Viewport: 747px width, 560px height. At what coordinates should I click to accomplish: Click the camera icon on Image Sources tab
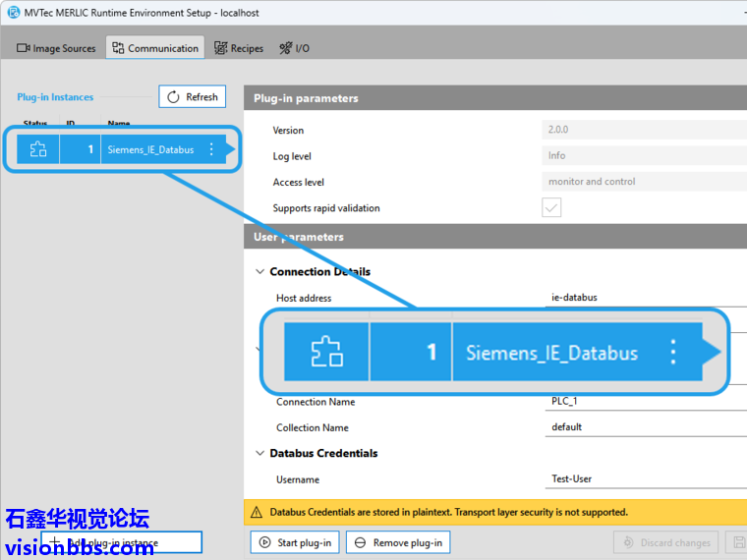coord(24,48)
